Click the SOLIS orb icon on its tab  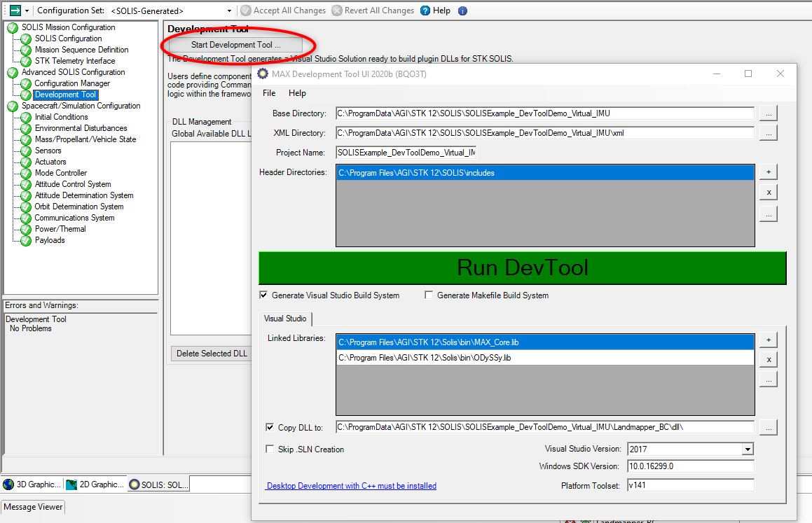click(x=136, y=484)
